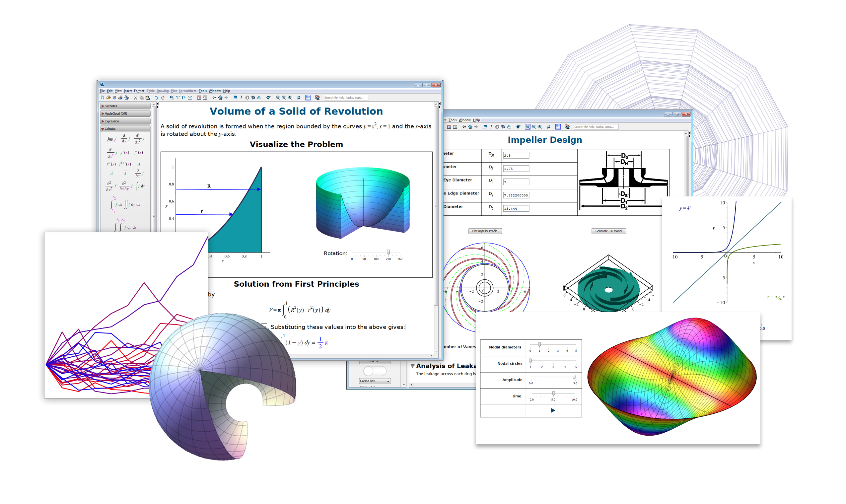This screenshot has width=846, height=504.
Task: Click the D_H input field showing 2.5
Action: point(516,155)
